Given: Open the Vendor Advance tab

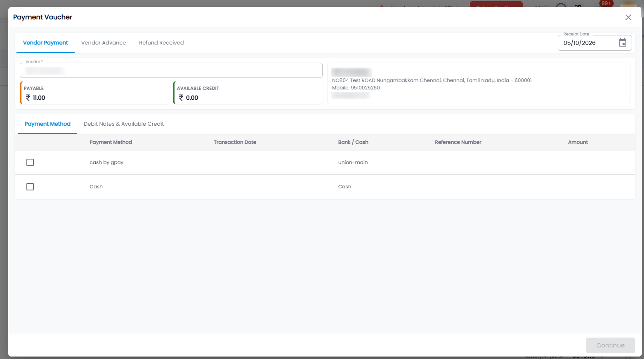Looking at the screenshot, I should pyautogui.click(x=104, y=43).
